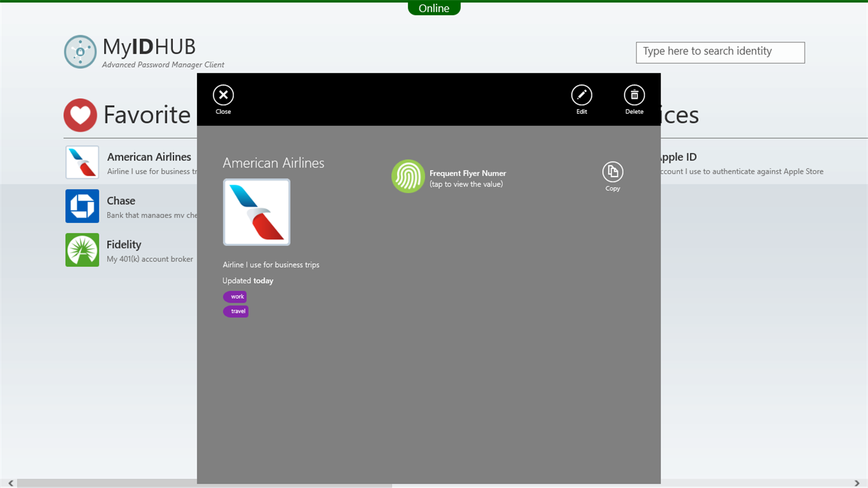Open the Chase bank entry icon
The image size is (868, 488).
pyautogui.click(x=82, y=206)
